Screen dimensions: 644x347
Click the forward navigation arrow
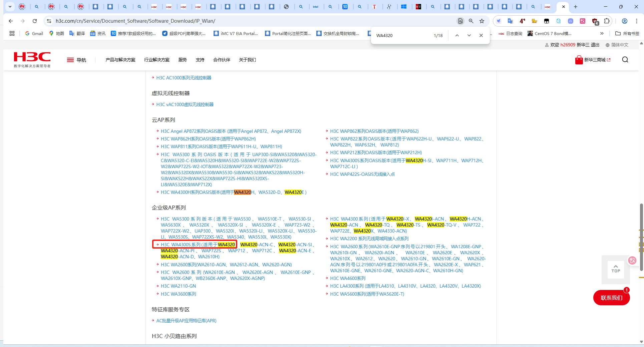(23, 21)
